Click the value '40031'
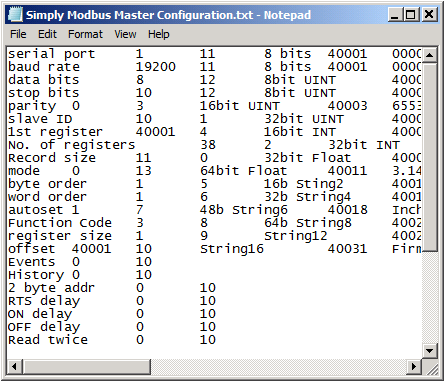447x383 pixels. pos(347,249)
